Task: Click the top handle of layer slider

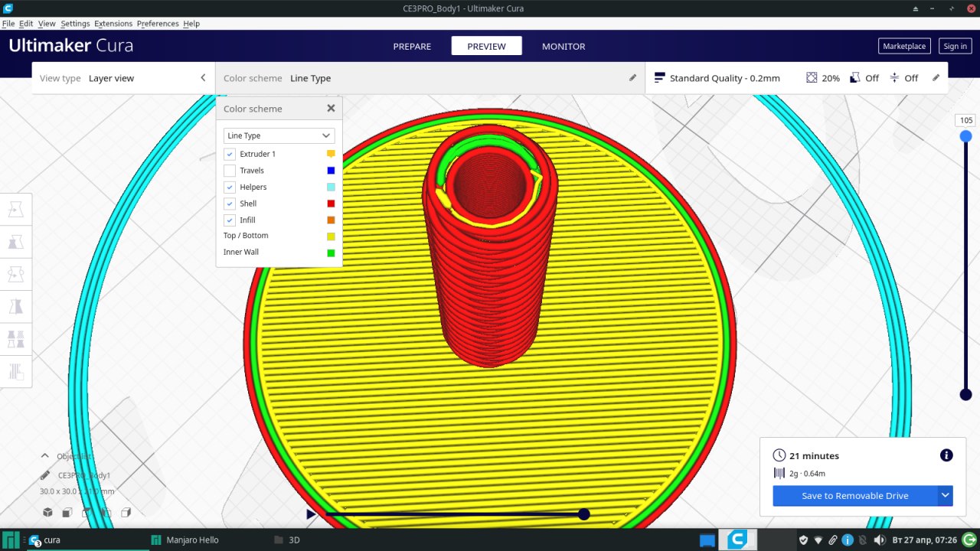Action: pyautogui.click(x=966, y=136)
